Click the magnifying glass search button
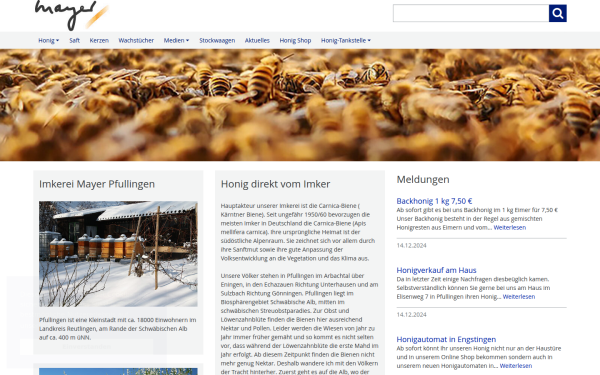 pyautogui.click(x=558, y=13)
